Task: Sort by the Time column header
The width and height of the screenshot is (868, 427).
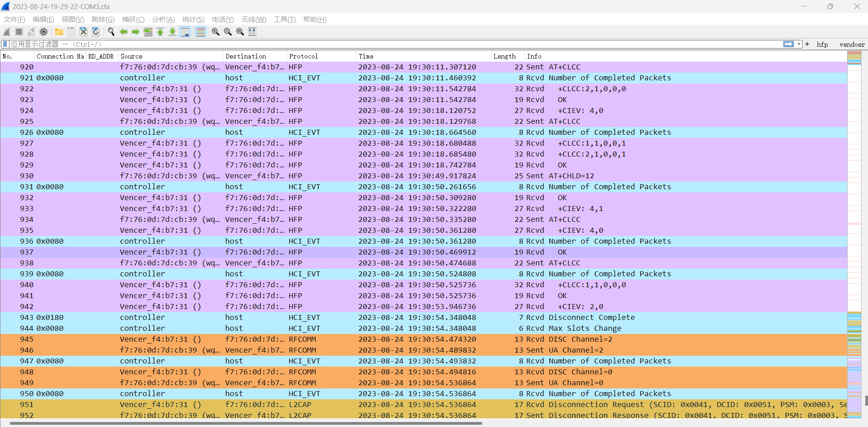Action: pos(424,56)
